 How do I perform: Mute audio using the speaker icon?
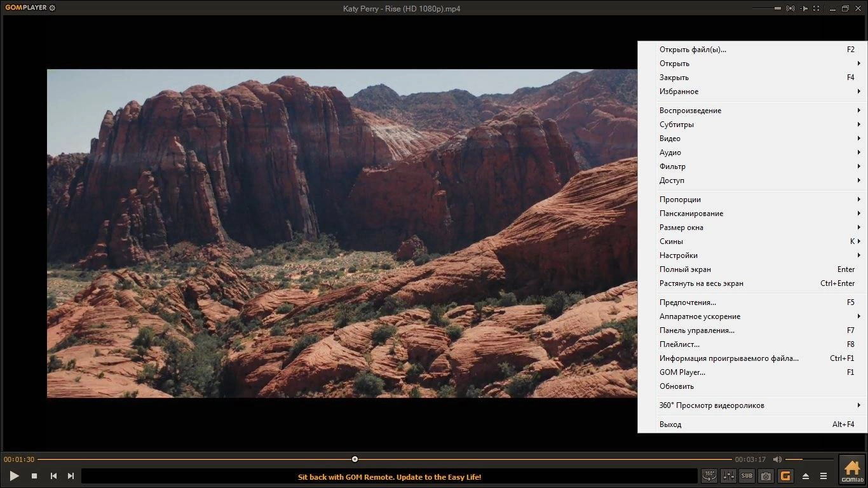[777, 459]
